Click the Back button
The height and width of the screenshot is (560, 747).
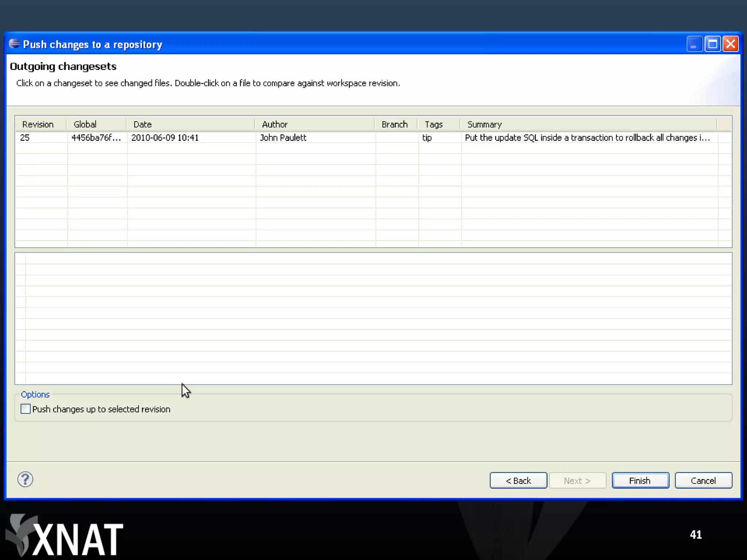point(518,481)
